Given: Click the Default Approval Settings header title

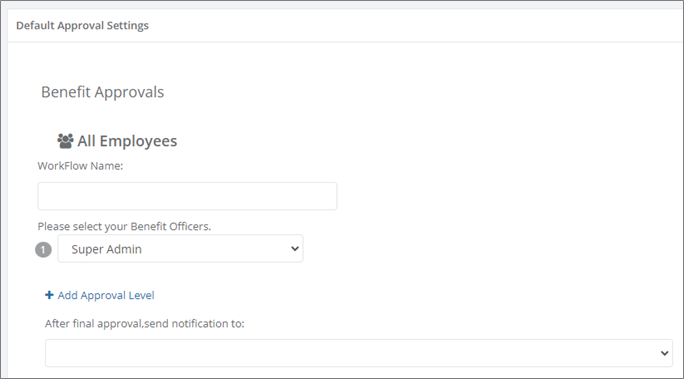Looking at the screenshot, I should pos(82,25).
